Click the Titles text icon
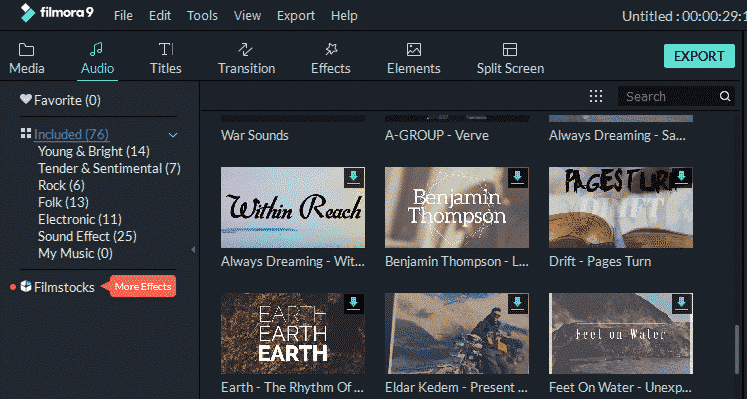The width and height of the screenshot is (747, 399). (x=166, y=49)
